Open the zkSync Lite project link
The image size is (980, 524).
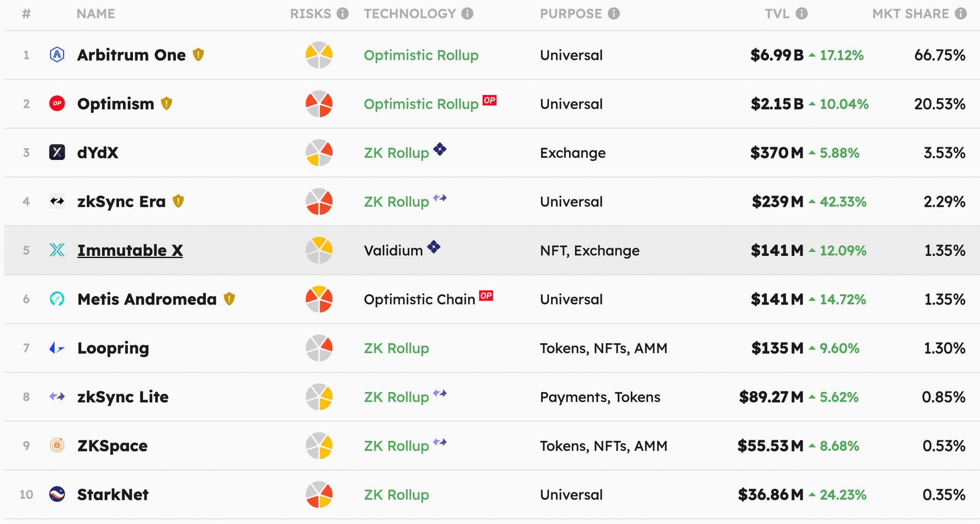click(123, 397)
